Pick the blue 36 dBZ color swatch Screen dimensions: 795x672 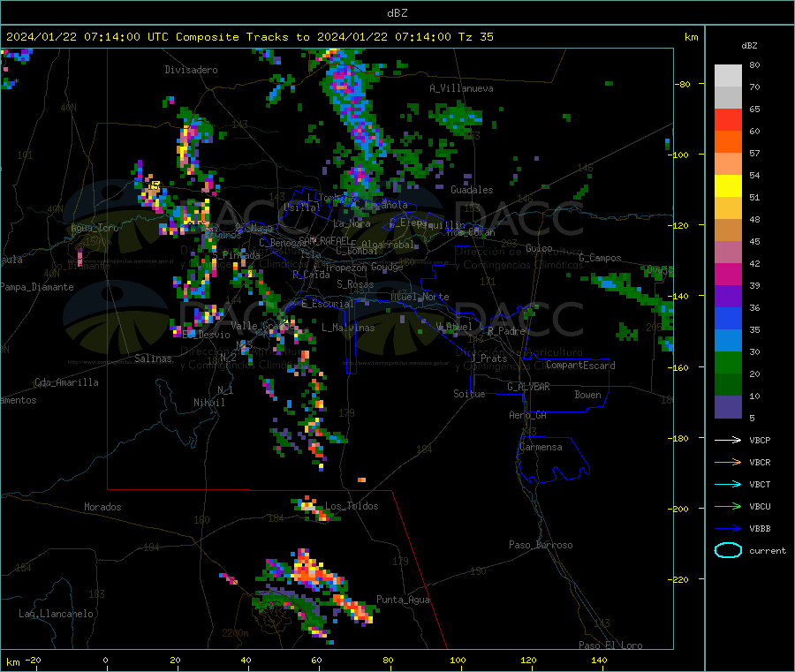point(728,318)
